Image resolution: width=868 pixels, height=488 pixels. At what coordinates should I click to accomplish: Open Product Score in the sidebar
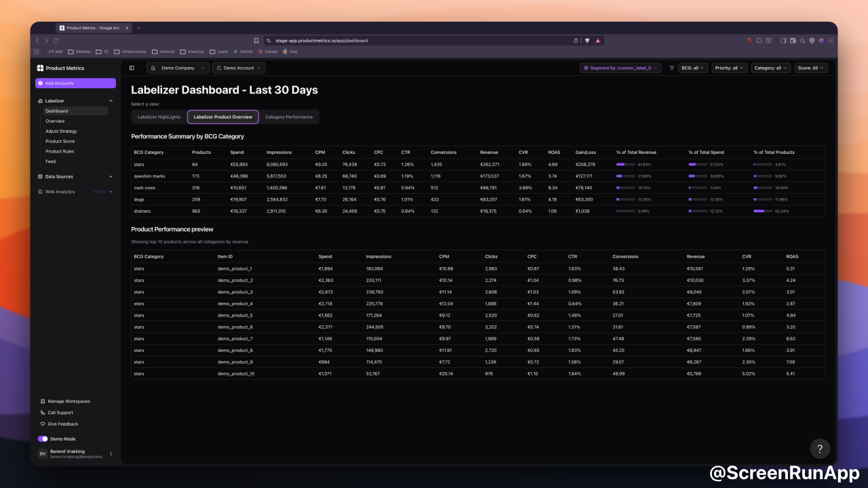(x=59, y=141)
